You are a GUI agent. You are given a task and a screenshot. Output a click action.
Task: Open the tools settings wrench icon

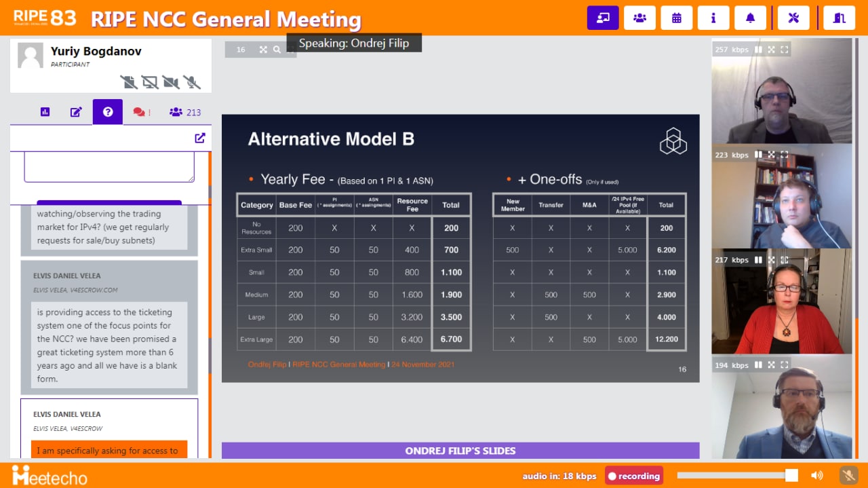coord(793,18)
